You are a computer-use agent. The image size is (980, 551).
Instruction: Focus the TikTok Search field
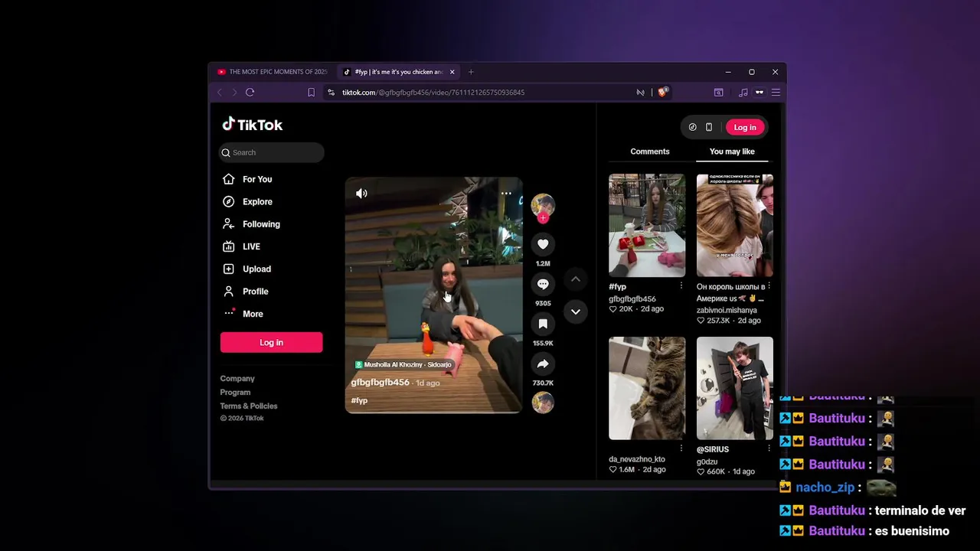271,152
